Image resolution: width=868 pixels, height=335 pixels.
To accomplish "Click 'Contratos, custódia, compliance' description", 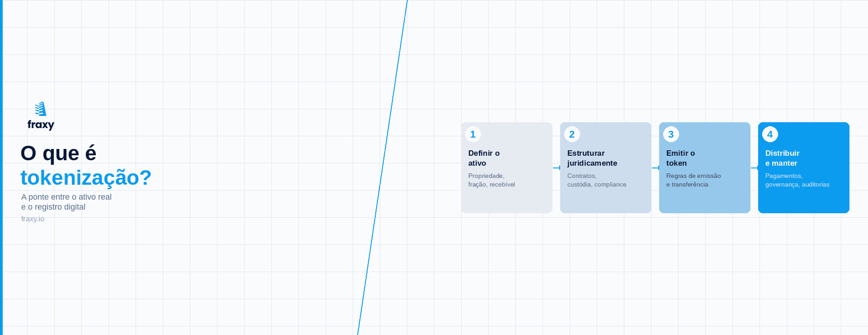I will [597, 180].
